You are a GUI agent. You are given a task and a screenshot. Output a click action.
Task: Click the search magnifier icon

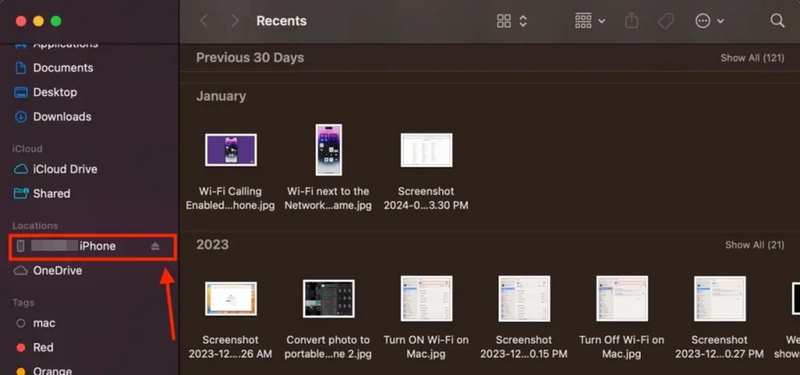[777, 21]
